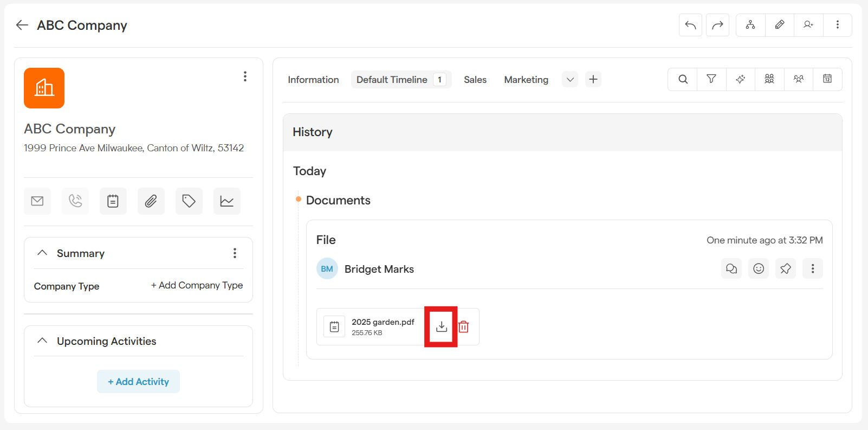This screenshot has height=430, width=868.
Task: Collapse the Summary section
Action: 42,253
